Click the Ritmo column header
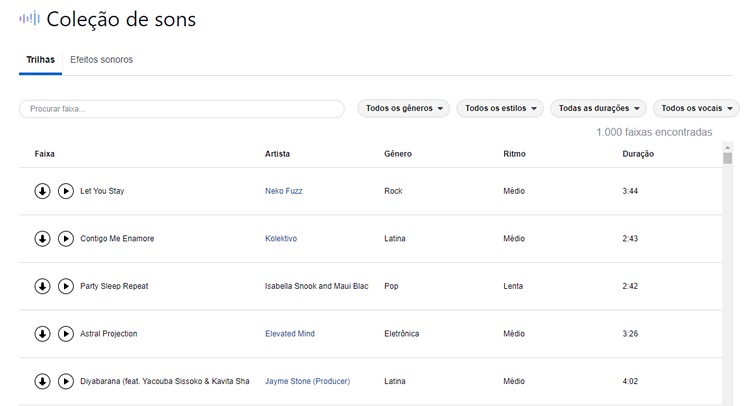The height and width of the screenshot is (406, 750). point(514,154)
